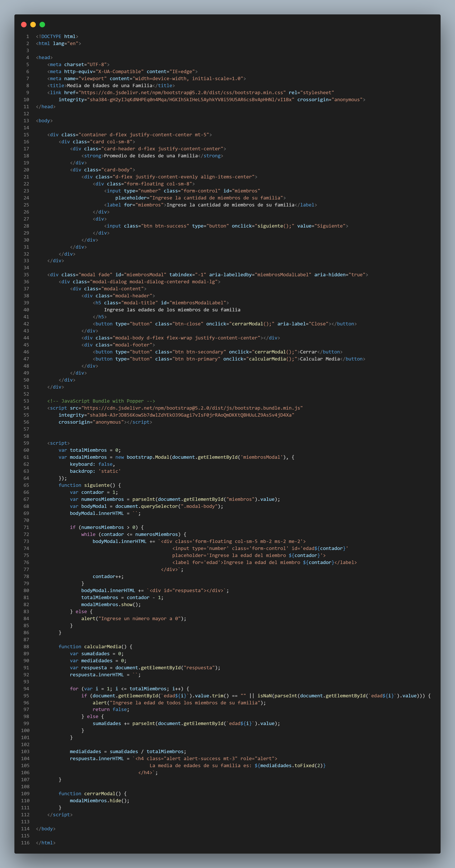
Task: Click the label for="miembros" line
Action: (x=210, y=205)
